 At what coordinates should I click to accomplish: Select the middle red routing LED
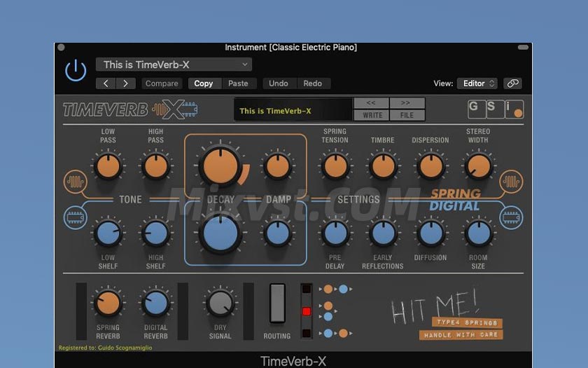(306, 311)
